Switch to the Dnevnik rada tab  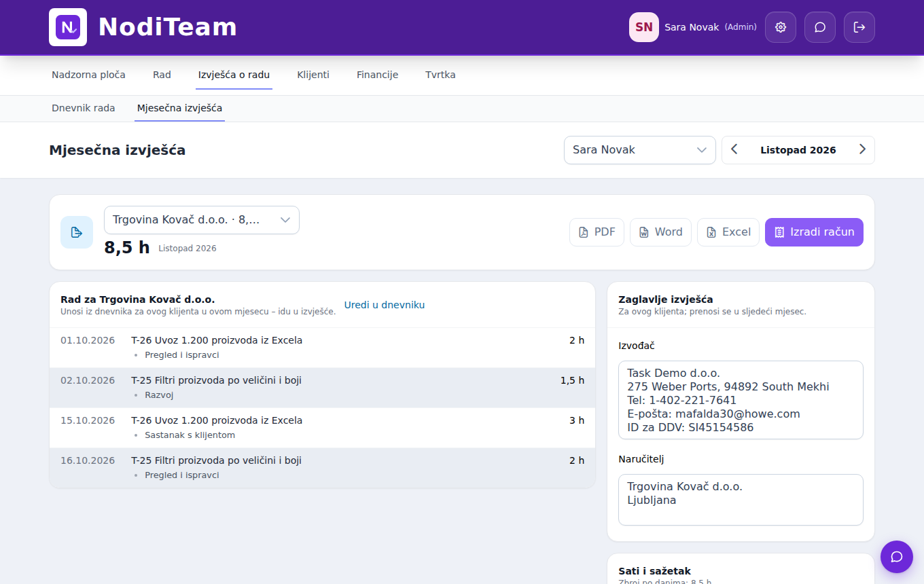(x=84, y=108)
